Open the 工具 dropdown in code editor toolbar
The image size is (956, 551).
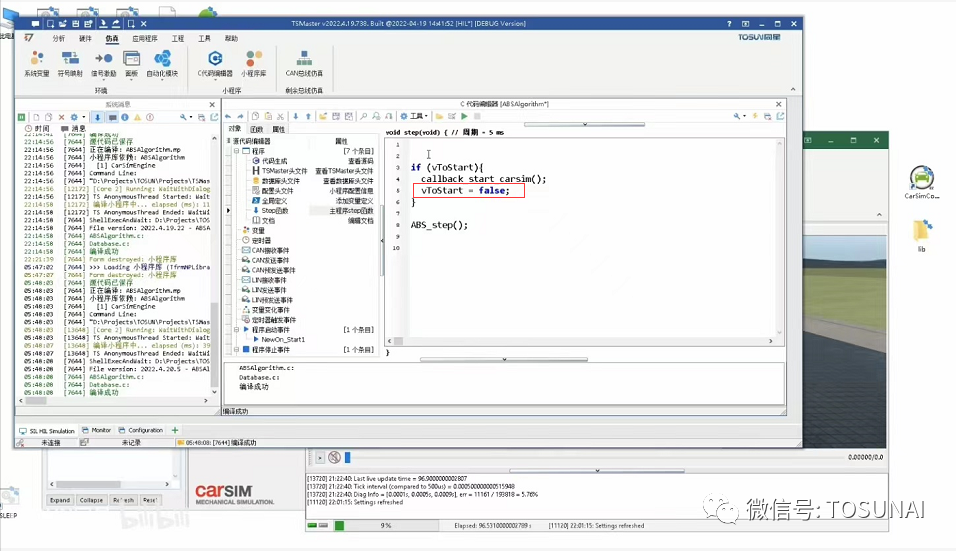tap(414, 116)
